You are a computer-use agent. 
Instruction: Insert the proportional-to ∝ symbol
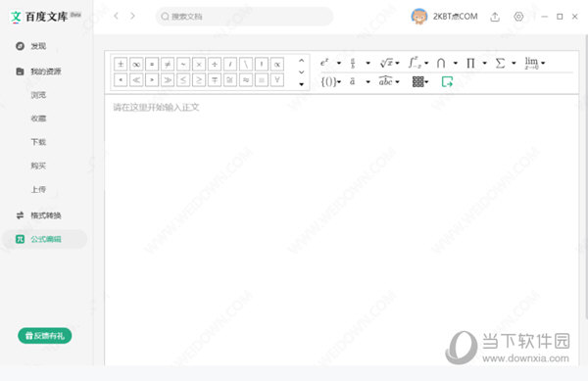click(277, 64)
